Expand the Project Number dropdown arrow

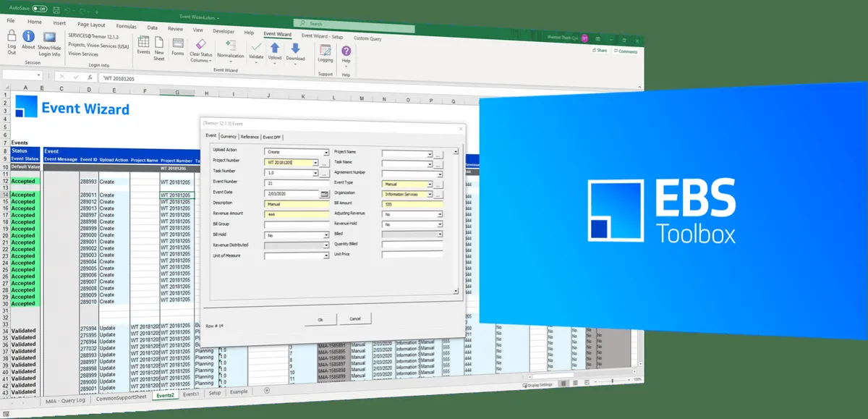[x=315, y=164]
